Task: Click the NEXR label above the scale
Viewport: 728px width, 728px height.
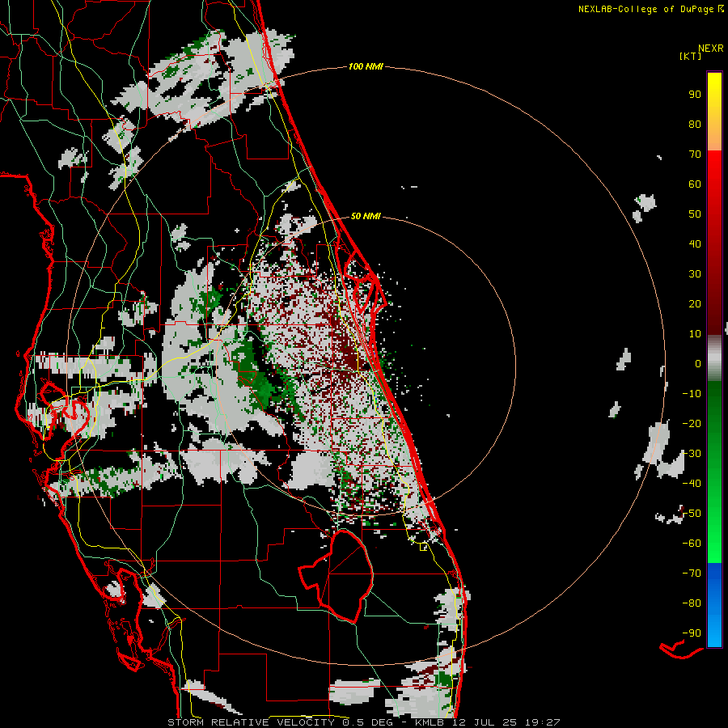Action: 711,49
